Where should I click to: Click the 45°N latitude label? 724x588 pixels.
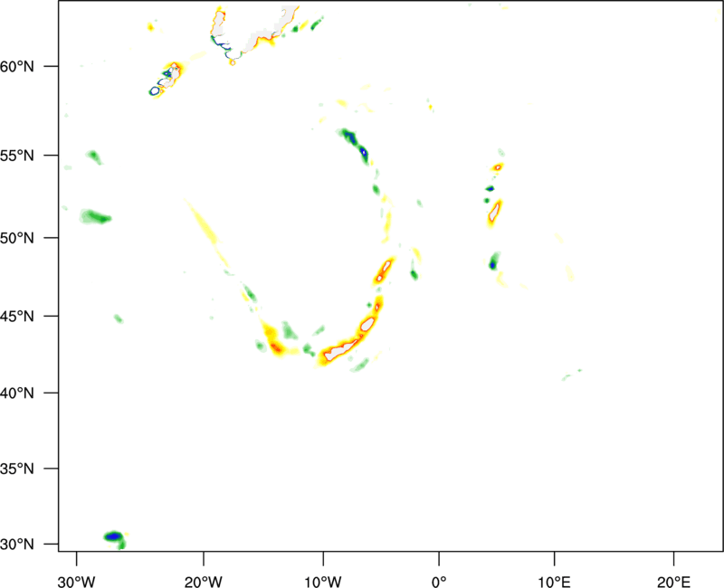click(x=17, y=316)
